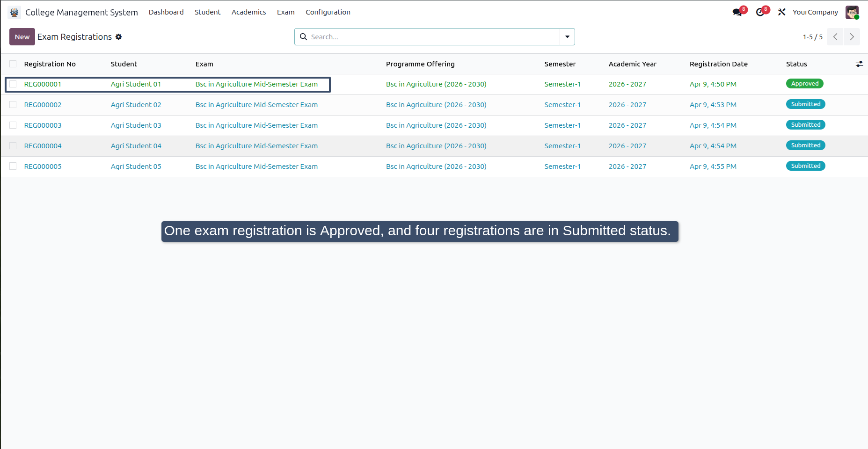
Task: Check the REG000005 row checkbox
Action: (x=13, y=167)
